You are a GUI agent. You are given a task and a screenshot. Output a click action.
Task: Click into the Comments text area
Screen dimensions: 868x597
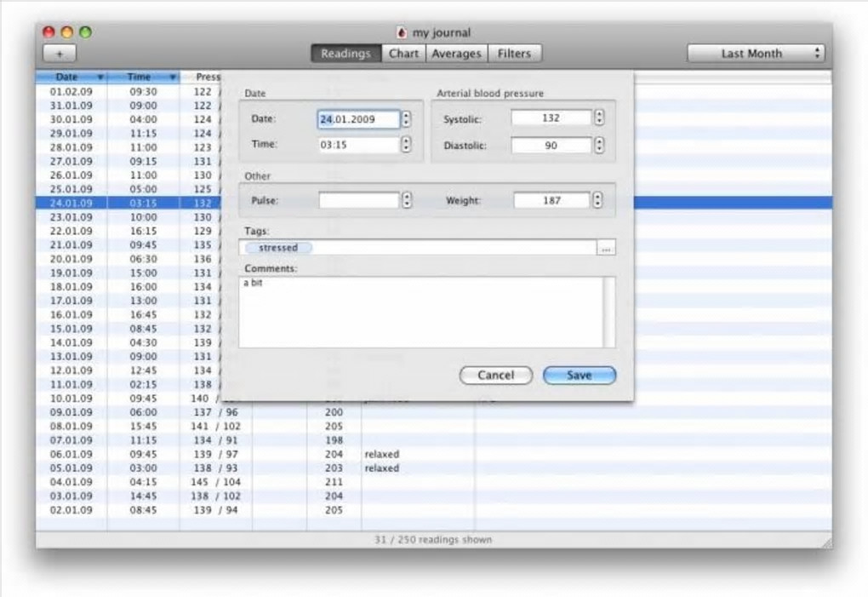[x=421, y=313]
